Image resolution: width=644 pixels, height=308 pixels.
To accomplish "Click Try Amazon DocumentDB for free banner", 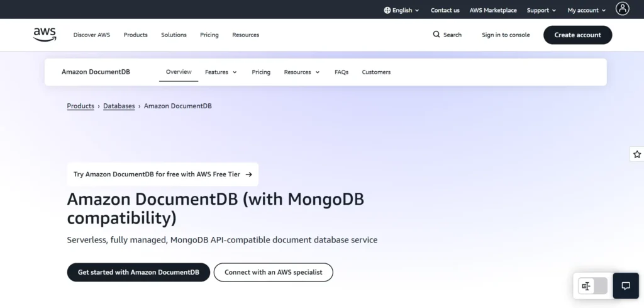I will tap(163, 174).
